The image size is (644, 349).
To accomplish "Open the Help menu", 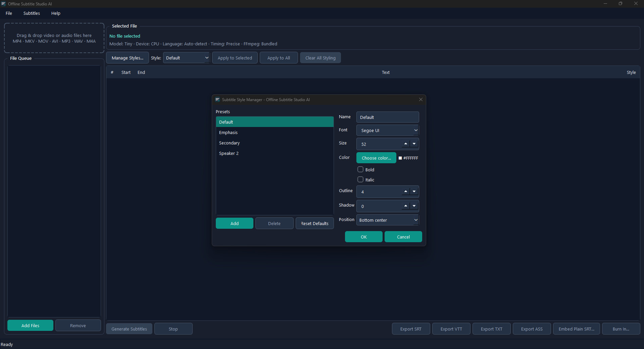I will [x=56, y=13].
